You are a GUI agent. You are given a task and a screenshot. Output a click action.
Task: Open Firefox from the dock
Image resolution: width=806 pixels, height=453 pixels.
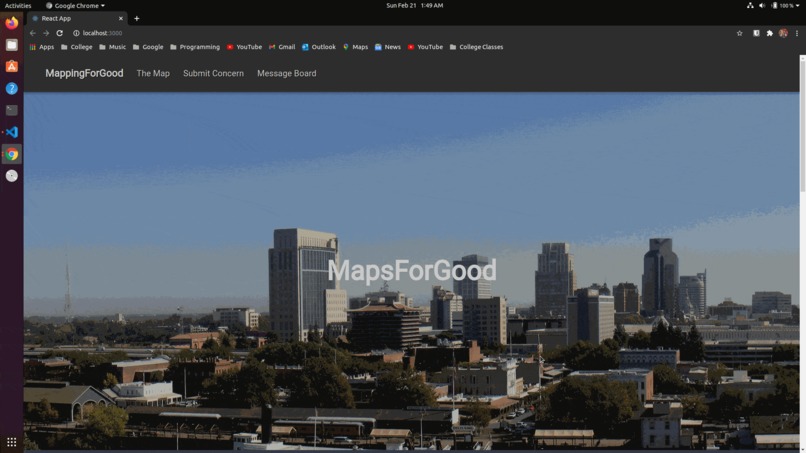[11, 23]
